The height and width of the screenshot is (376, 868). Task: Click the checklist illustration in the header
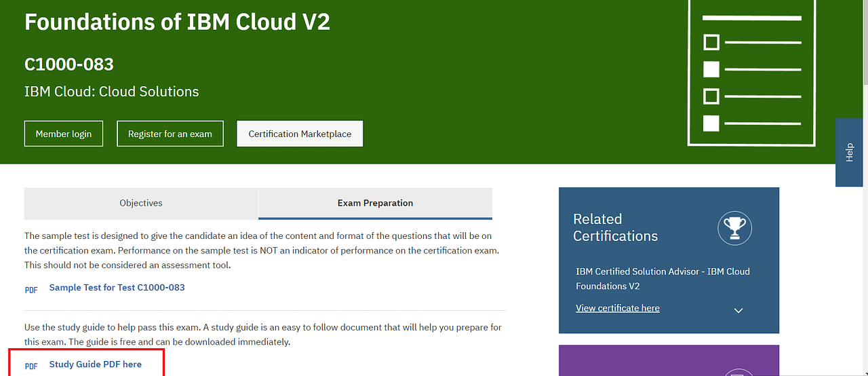(x=751, y=72)
